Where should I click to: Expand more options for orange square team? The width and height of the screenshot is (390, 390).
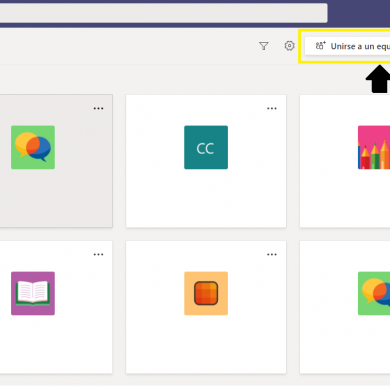click(x=272, y=255)
